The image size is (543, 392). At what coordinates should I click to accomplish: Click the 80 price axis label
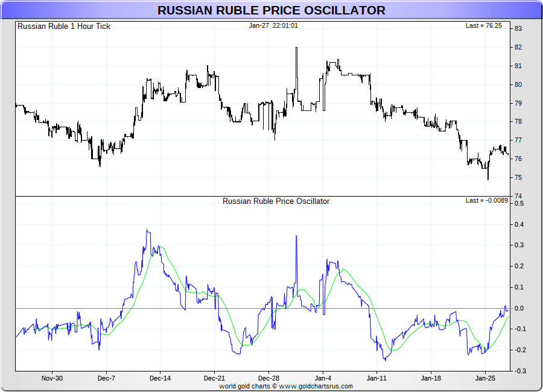518,85
